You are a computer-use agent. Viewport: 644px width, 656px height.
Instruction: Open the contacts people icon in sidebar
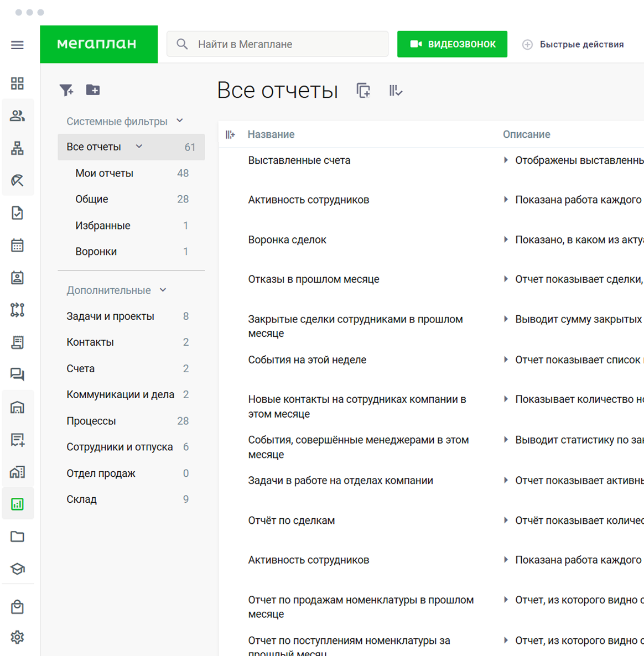pyautogui.click(x=17, y=116)
